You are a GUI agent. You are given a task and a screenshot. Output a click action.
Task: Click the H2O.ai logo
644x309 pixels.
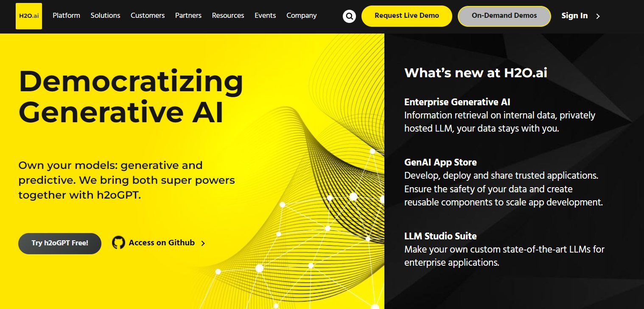pos(29,16)
